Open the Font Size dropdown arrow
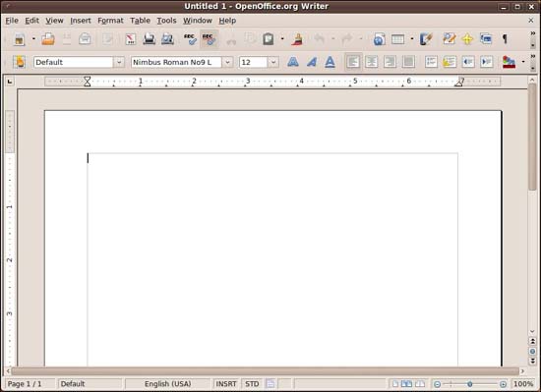This screenshot has height=392, width=541. (273, 62)
